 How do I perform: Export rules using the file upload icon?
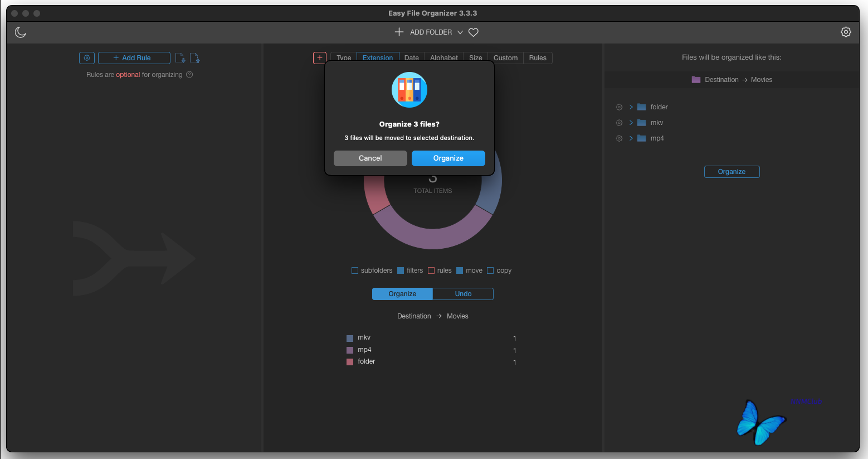[x=195, y=57]
